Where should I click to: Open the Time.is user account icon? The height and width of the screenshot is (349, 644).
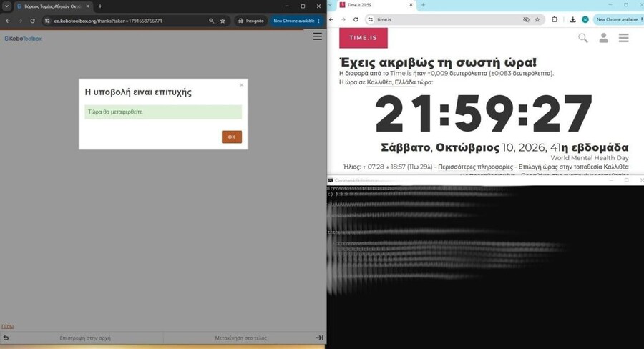603,38
